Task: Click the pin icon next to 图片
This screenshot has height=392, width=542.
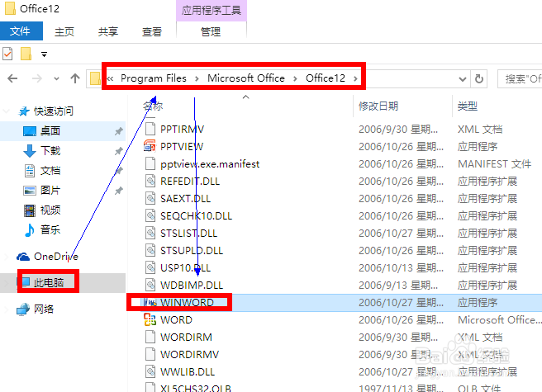Action: (119, 191)
